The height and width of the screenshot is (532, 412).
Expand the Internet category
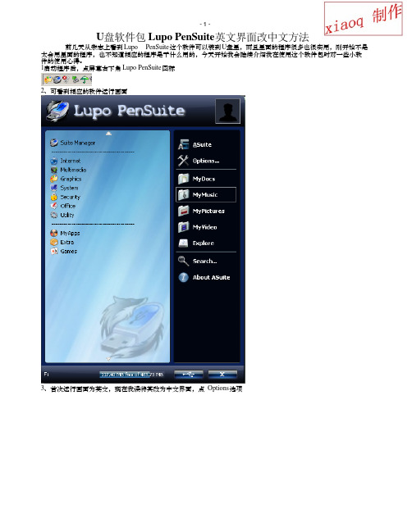66,161
